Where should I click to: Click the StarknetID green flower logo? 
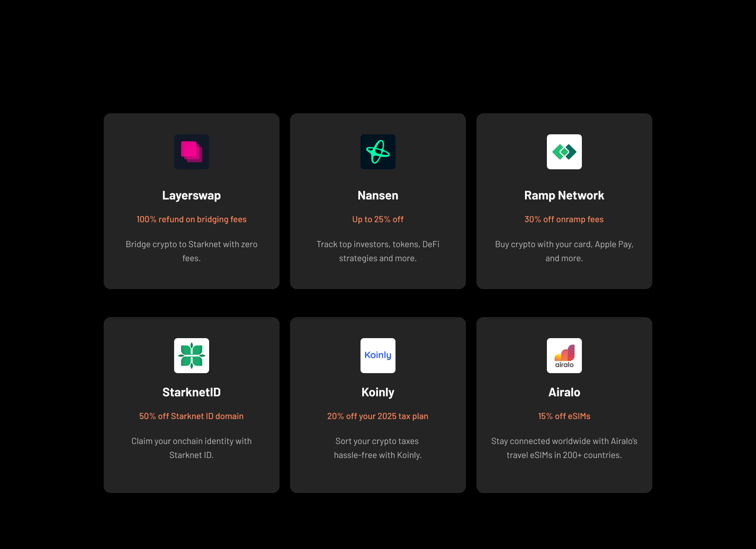click(x=192, y=356)
